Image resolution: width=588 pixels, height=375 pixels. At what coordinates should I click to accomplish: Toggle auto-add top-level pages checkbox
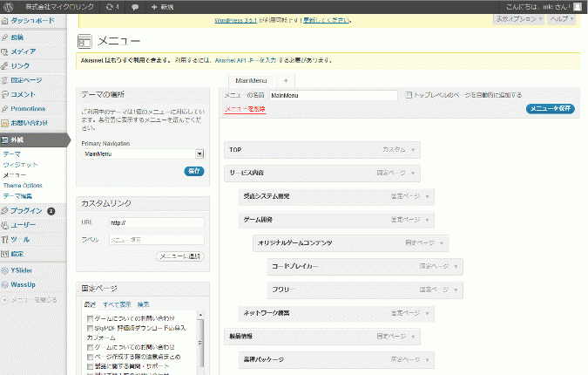pyautogui.click(x=409, y=95)
